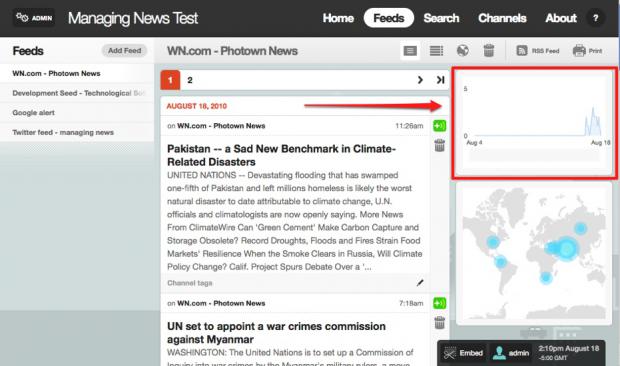
Task: Open the source link above the Pakistan article
Action: coord(221,126)
